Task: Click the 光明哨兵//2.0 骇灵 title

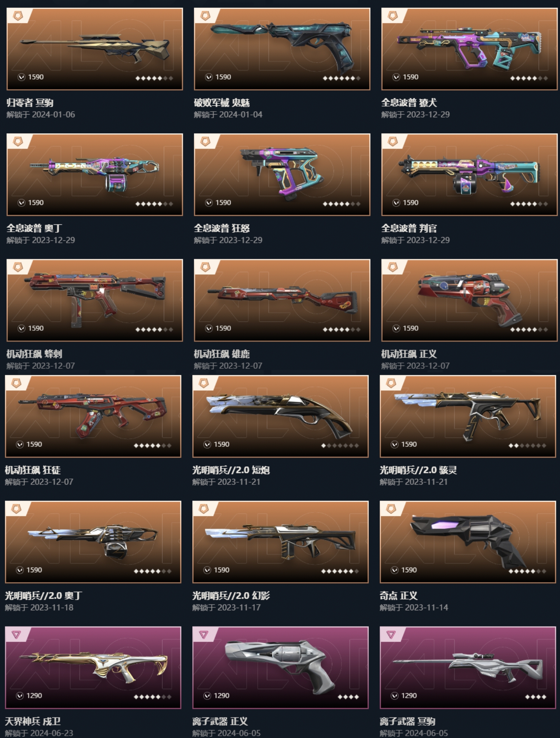Action: pos(419,470)
